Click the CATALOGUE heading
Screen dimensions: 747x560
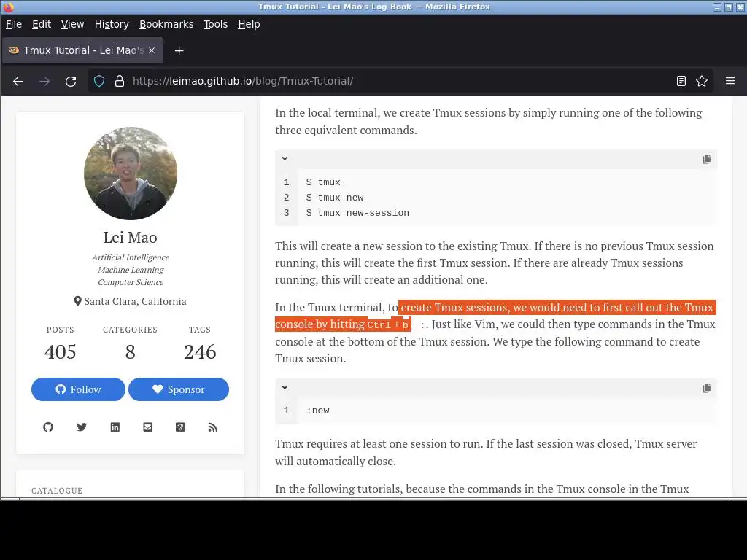[x=57, y=491]
